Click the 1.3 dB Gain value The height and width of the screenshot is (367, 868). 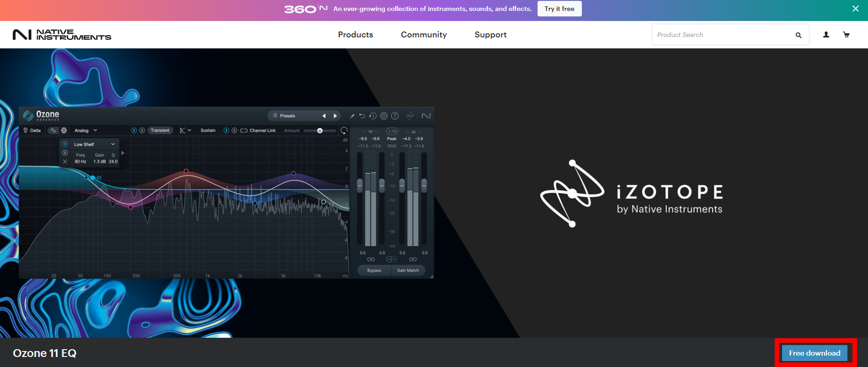(100, 162)
